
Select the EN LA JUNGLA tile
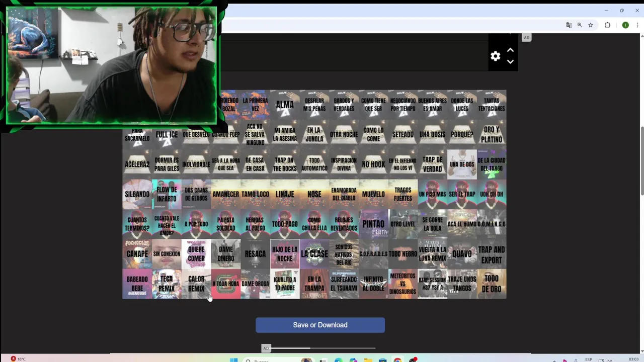314,134
